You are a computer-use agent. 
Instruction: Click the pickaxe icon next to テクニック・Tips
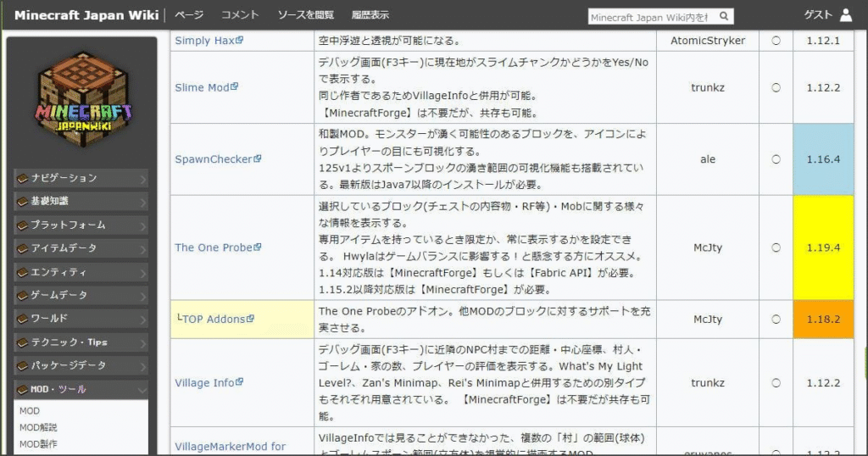[x=22, y=342]
